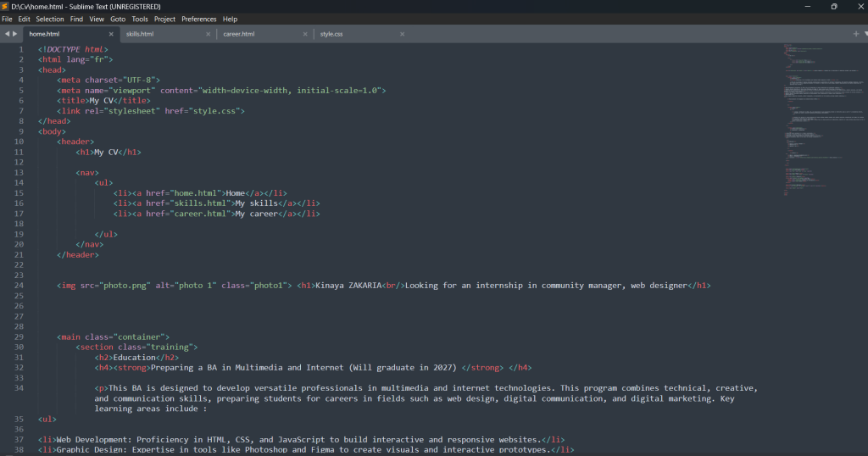868x456 pixels.
Task: Restore down the Sublime Text window
Action: tap(833, 6)
